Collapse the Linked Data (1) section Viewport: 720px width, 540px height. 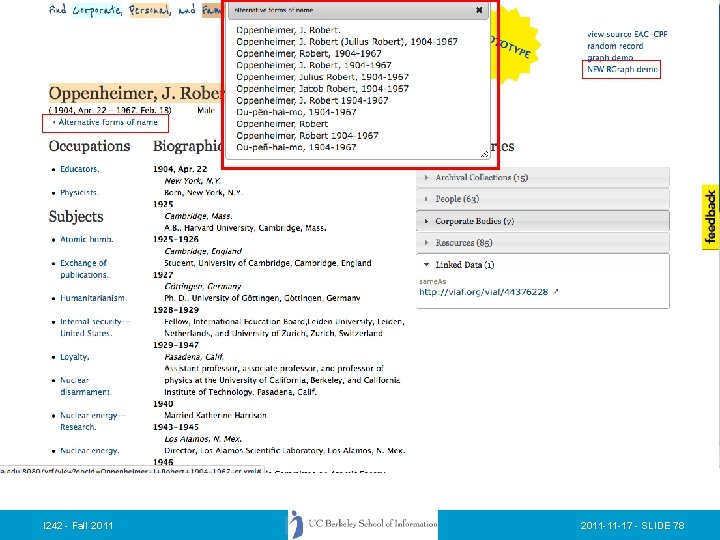(x=543, y=264)
